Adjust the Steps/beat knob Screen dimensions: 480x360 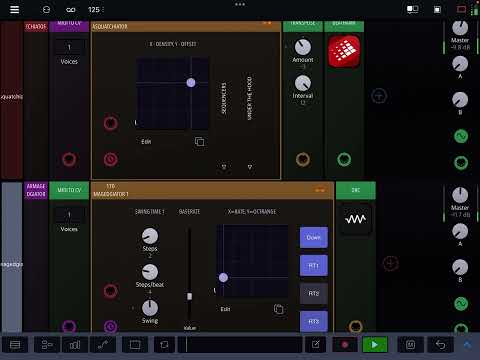point(150,272)
